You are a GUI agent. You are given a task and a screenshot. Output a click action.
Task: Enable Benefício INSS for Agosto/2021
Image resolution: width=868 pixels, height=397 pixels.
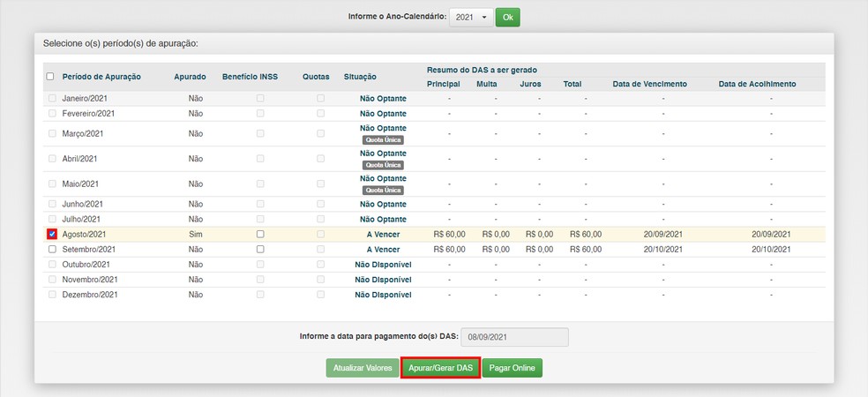pyautogui.click(x=259, y=235)
